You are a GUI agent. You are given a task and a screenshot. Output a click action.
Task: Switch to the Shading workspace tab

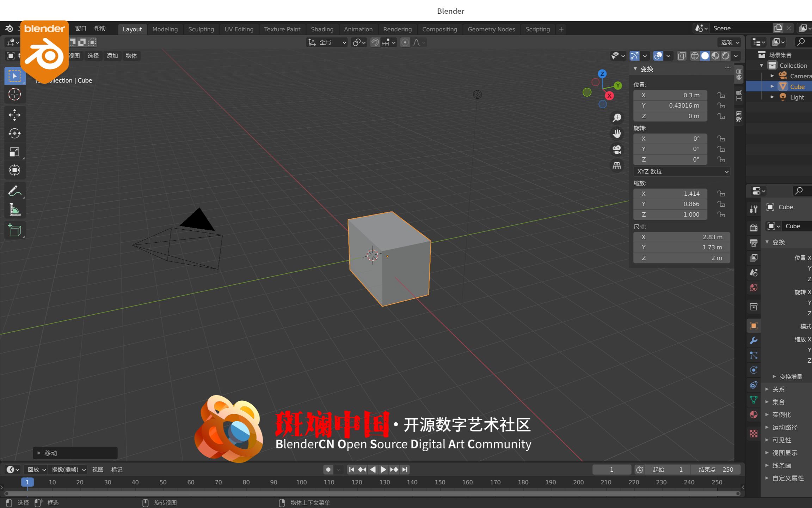point(322,29)
